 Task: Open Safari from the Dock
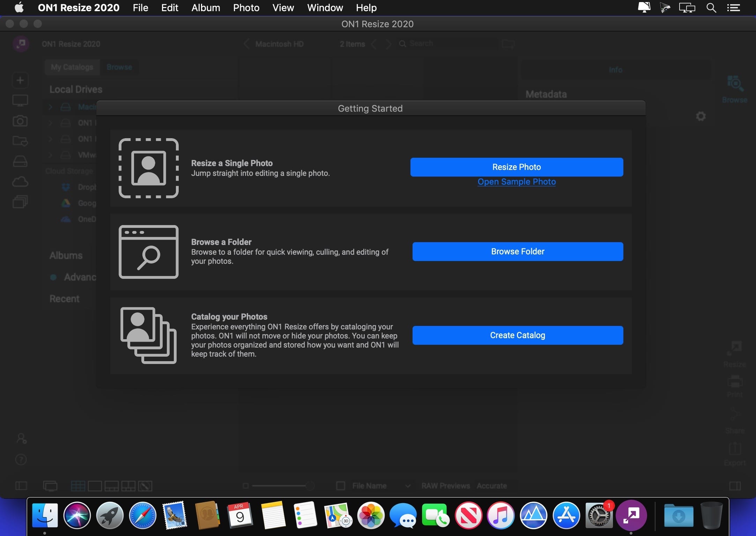142,515
